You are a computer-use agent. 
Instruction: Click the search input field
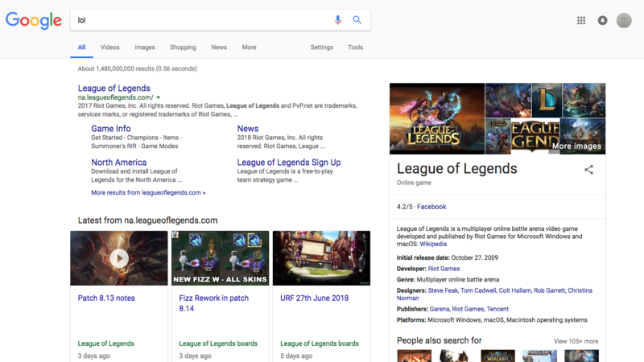tap(201, 20)
